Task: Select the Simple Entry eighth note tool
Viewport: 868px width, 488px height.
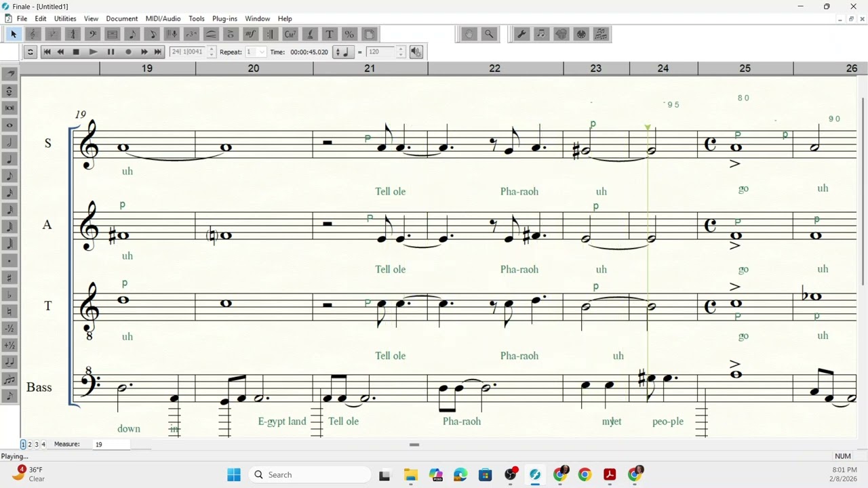Action: pos(132,34)
